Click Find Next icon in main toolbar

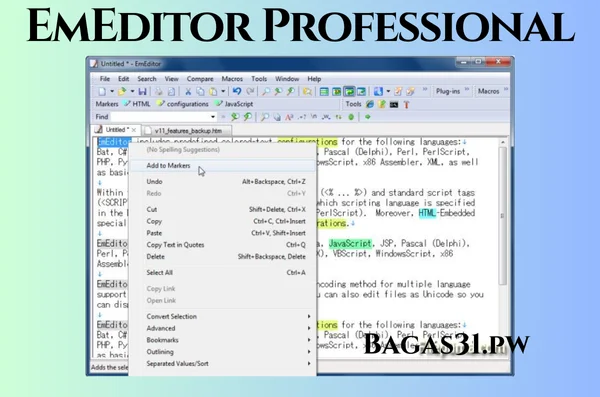pos(278,91)
